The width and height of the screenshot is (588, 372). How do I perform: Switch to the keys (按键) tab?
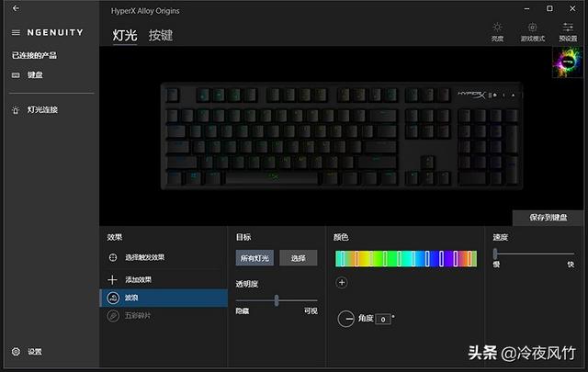click(161, 35)
